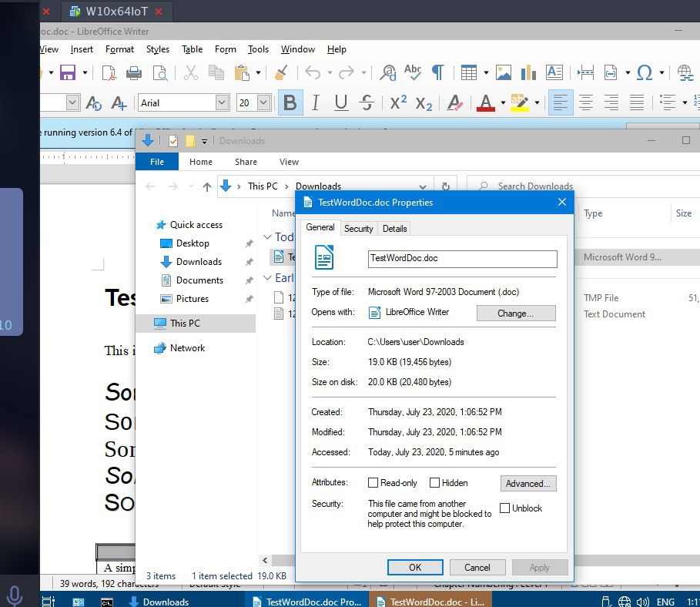
Task: Click the Redo arrow in Writer
Action: click(x=347, y=72)
